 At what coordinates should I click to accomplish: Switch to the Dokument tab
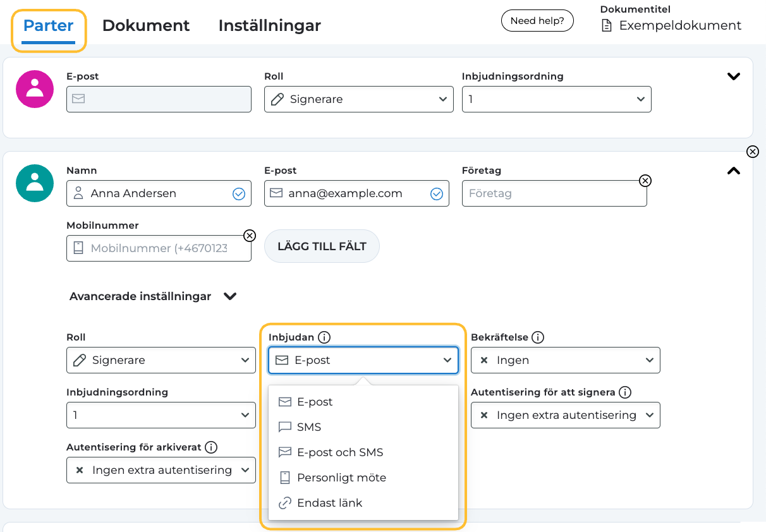(146, 26)
